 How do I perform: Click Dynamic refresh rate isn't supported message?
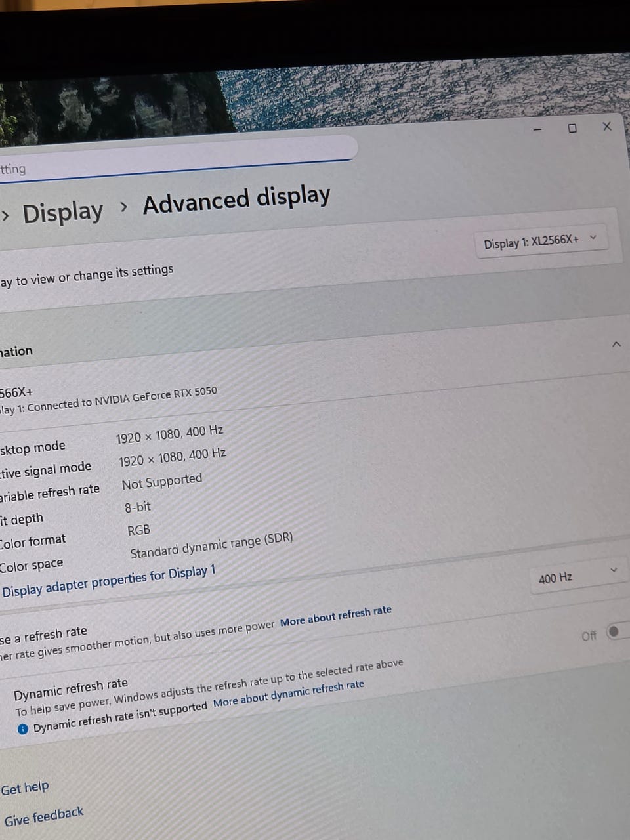point(120,718)
